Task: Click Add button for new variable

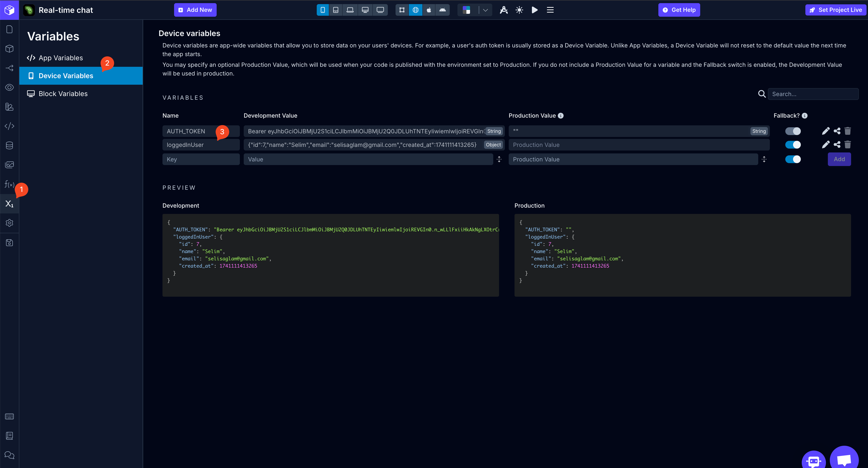Action: pos(839,159)
